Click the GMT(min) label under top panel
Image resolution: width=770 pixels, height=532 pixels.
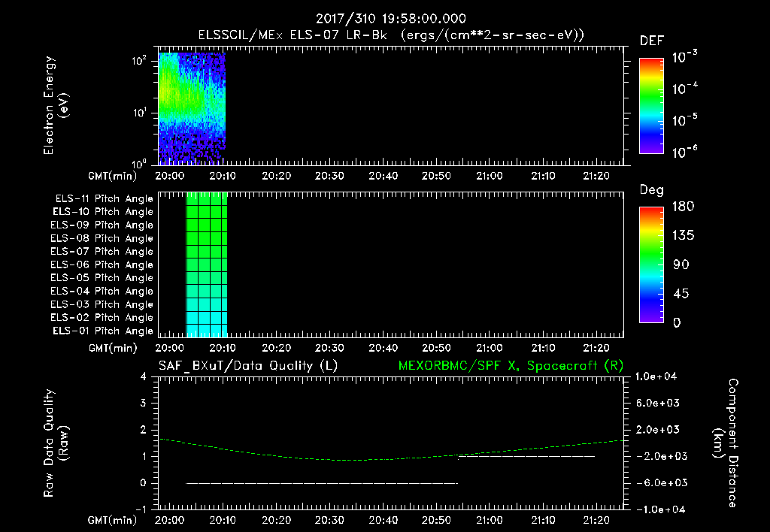113,176
